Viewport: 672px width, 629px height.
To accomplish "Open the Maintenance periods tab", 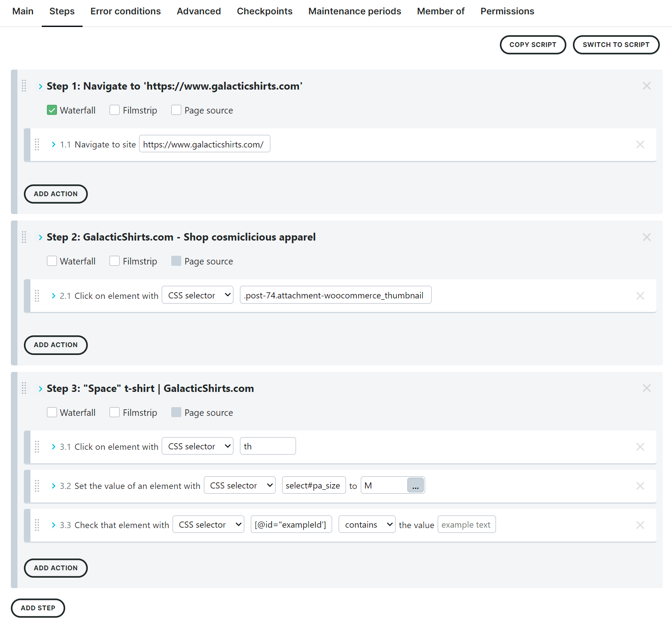I will (355, 11).
